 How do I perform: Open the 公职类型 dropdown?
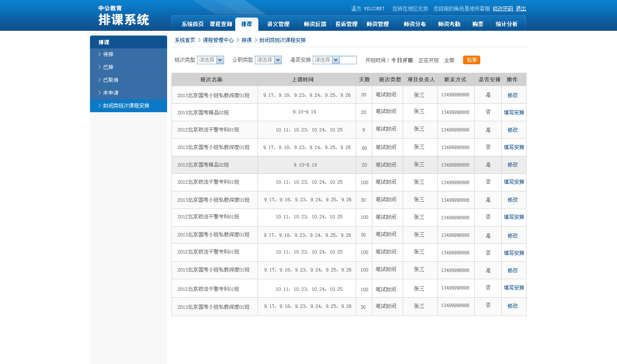[269, 60]
